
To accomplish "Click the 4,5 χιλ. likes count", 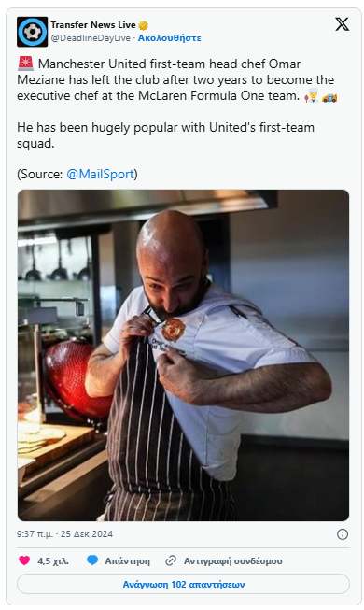I will (x=53, y=561).
